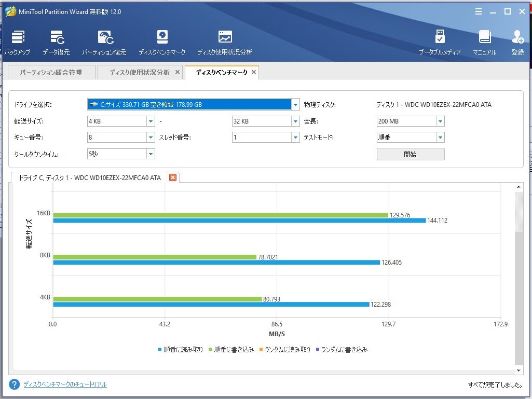The width and height of the screenshot is (532, 399).
Task: Toggle ランダムに読み取り legend entry
Action: tap(284, 350)
